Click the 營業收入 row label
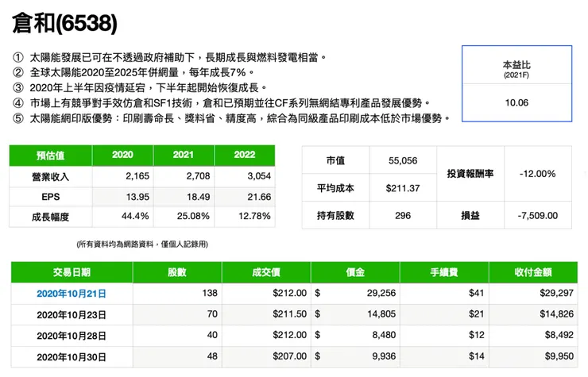This screenshot has width=588, height=377. tap(51, 176)
